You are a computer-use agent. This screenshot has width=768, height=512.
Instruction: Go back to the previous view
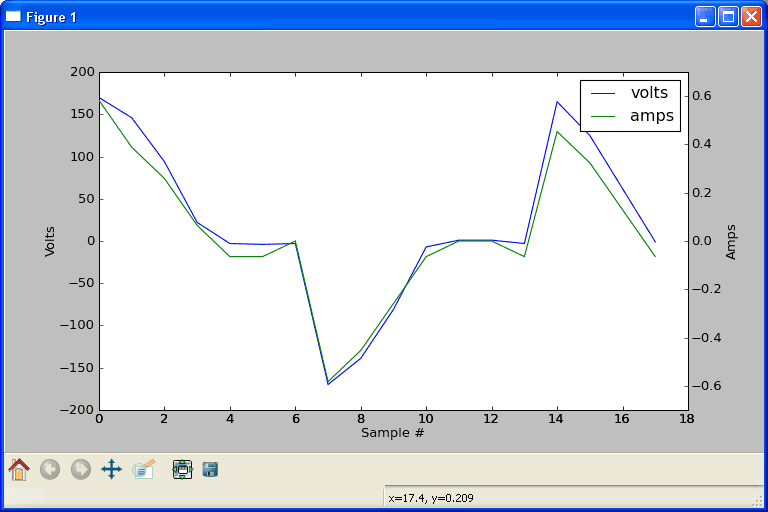click(x=49, y=469)
